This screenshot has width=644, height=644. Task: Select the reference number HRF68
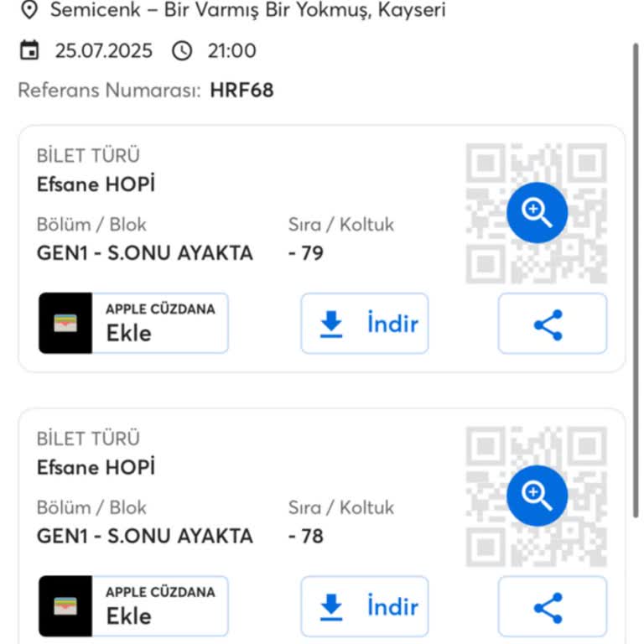241,91
